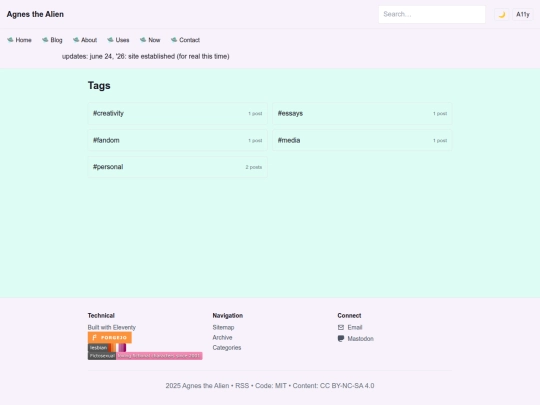Screen dimensions: 540x405
Task: Click the UFO icon beside Contact
Action: tap(174, 40)
